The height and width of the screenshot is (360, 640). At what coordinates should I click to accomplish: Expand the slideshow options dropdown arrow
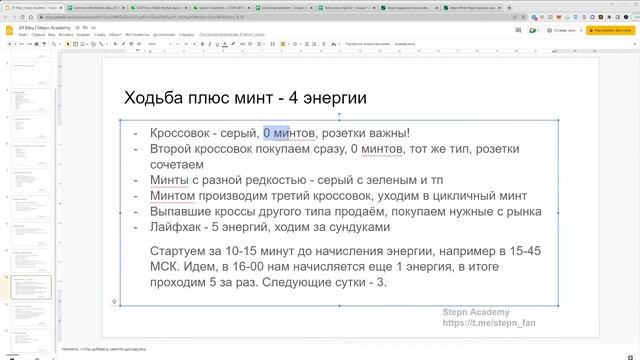click(581, 30)
